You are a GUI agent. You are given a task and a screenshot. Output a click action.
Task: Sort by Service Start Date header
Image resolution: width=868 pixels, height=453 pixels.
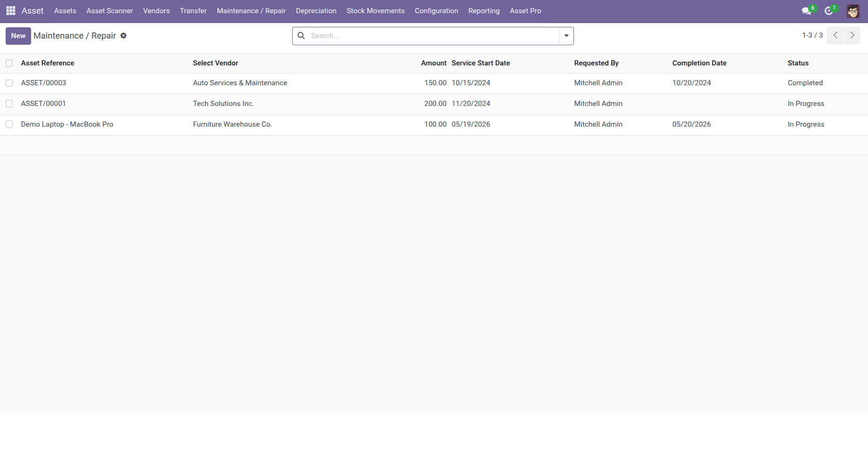tap(481, 63)
